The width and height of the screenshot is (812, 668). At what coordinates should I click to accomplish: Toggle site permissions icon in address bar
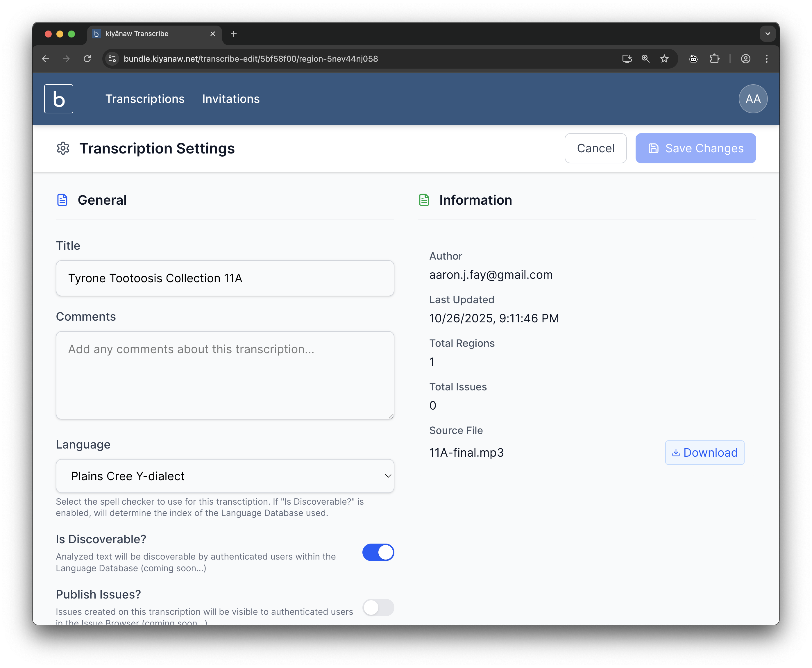click(x=112, y=58)
